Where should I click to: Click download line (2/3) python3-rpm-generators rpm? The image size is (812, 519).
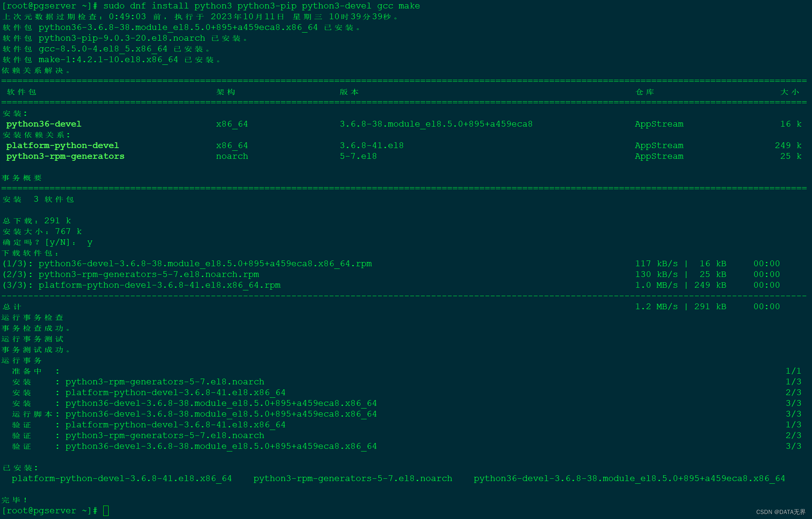pyautogui.click(x=131, y=275)
